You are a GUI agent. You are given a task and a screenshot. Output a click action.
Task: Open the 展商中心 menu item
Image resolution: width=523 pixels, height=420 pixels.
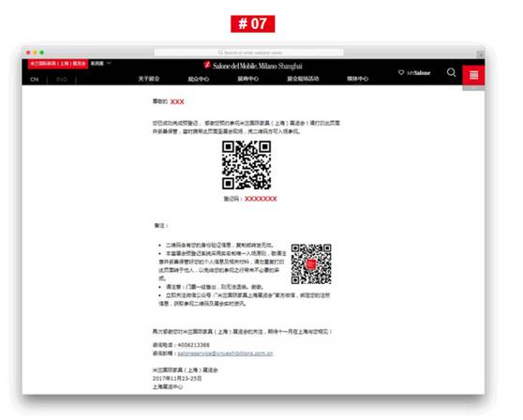[248, 79]
